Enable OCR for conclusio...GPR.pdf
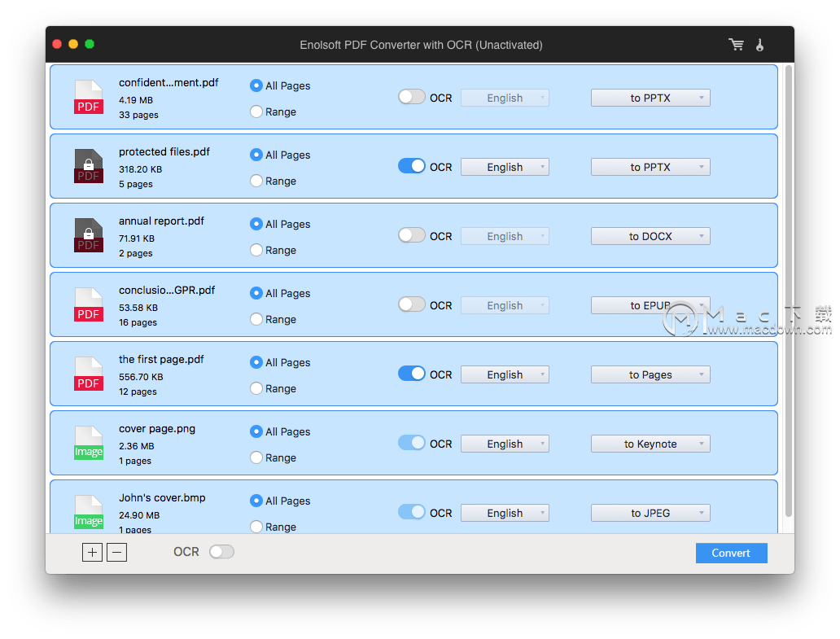840x639 pixels. pos(411,304)
